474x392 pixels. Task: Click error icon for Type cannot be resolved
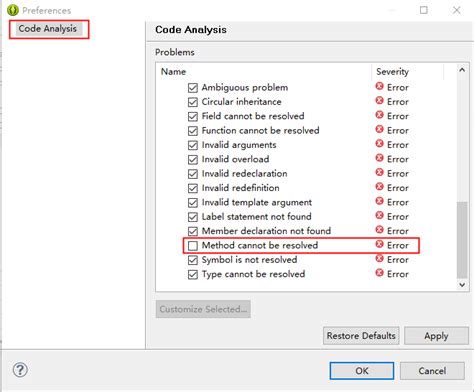coord(379,273)
